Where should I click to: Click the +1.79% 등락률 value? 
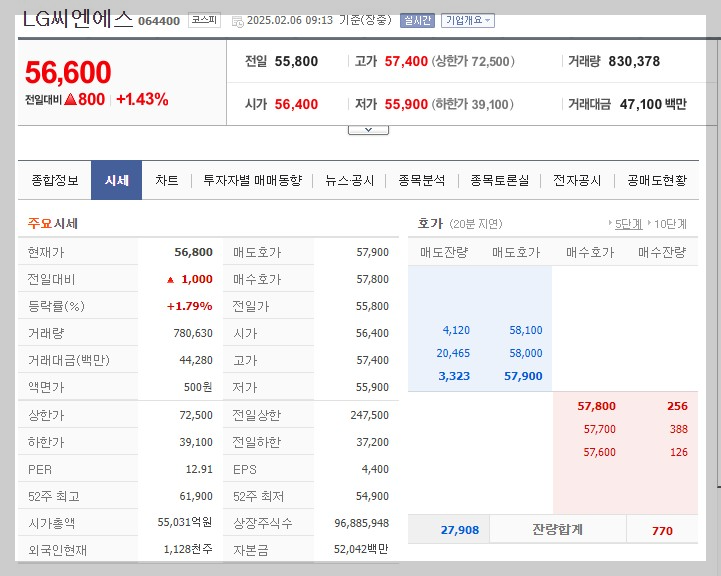[x=189, y=306]
